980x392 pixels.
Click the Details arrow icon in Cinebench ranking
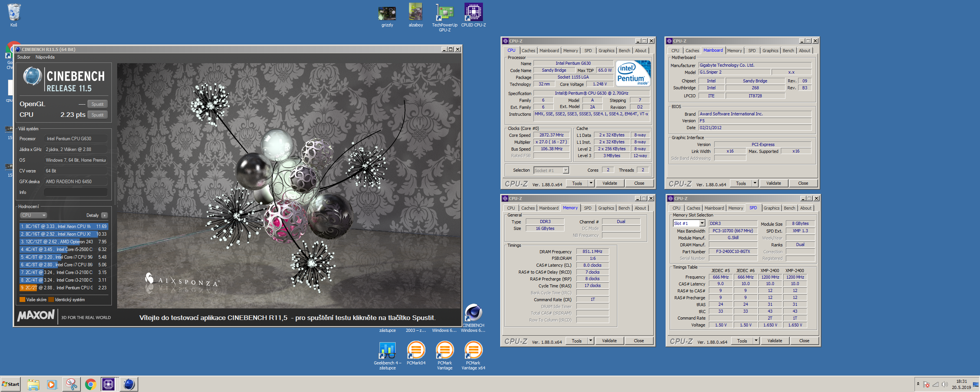105,215
